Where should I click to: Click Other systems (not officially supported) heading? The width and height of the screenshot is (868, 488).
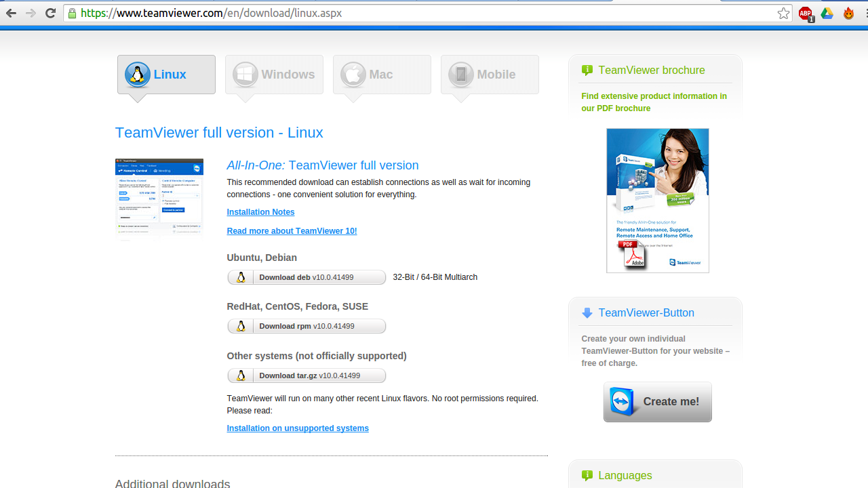point(317,356)
